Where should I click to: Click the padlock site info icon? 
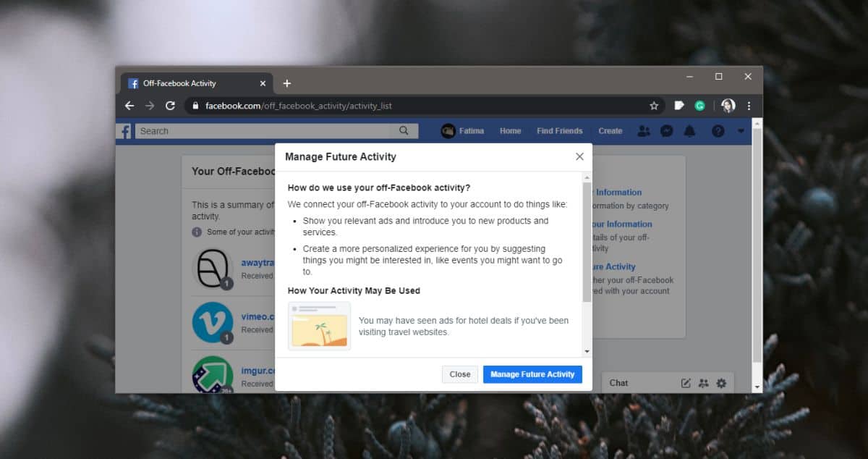[195, 106]
